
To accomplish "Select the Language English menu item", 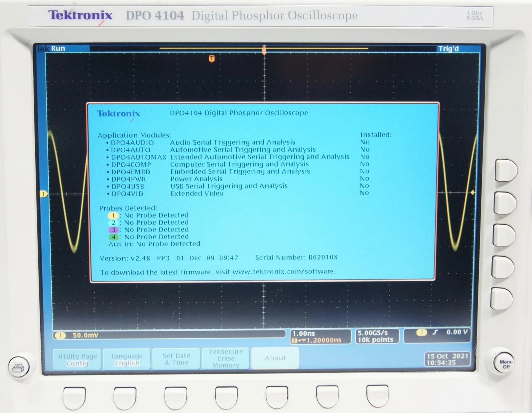I will [x=127, y=359].
